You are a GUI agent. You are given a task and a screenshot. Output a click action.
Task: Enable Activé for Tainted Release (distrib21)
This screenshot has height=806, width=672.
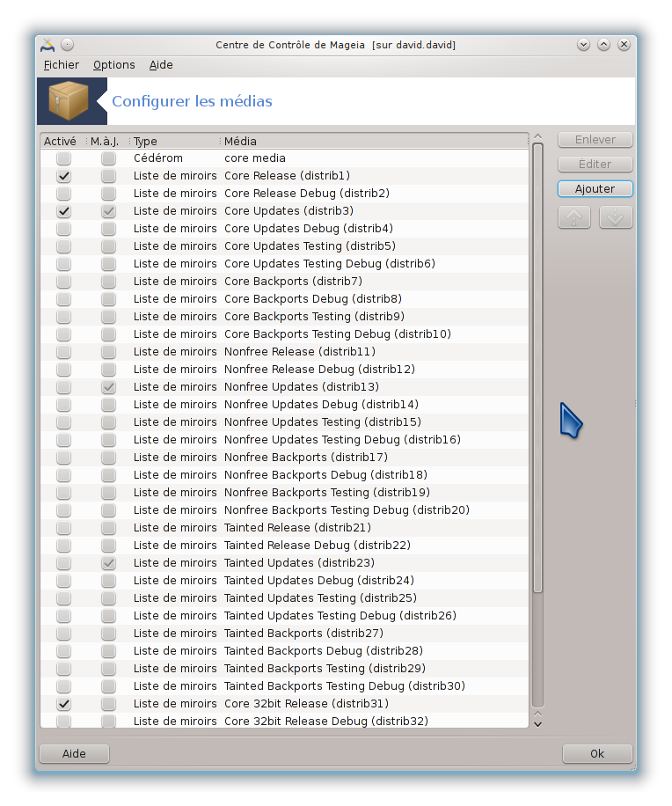[63, 528]
